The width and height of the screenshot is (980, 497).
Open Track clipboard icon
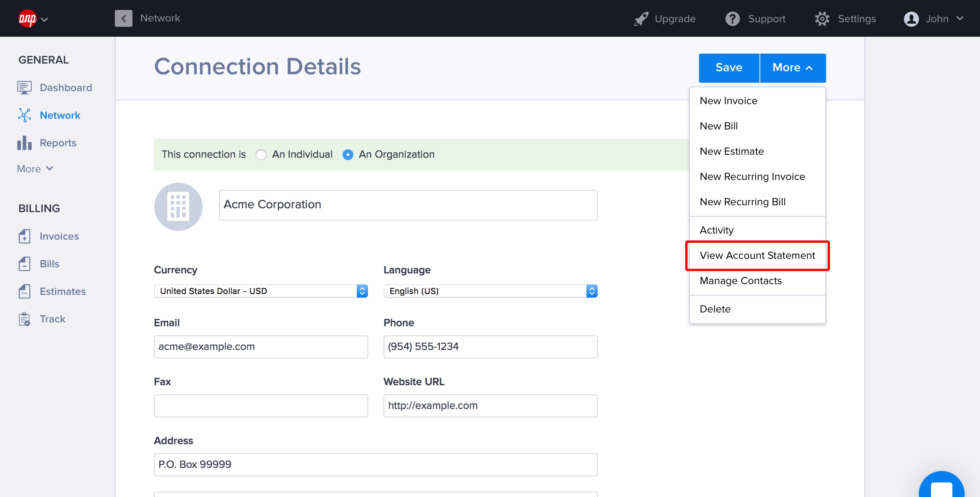click(x=24, y=319)
